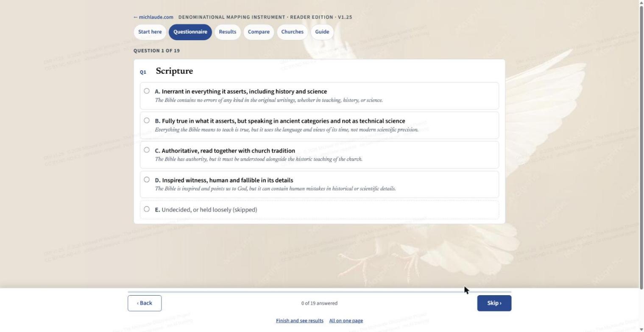Image resolution: width=644 pixels, height=332 pixels.
Task: Click the questionnaire progress bar
Action: pyautogui.click(x=320, y=292)
